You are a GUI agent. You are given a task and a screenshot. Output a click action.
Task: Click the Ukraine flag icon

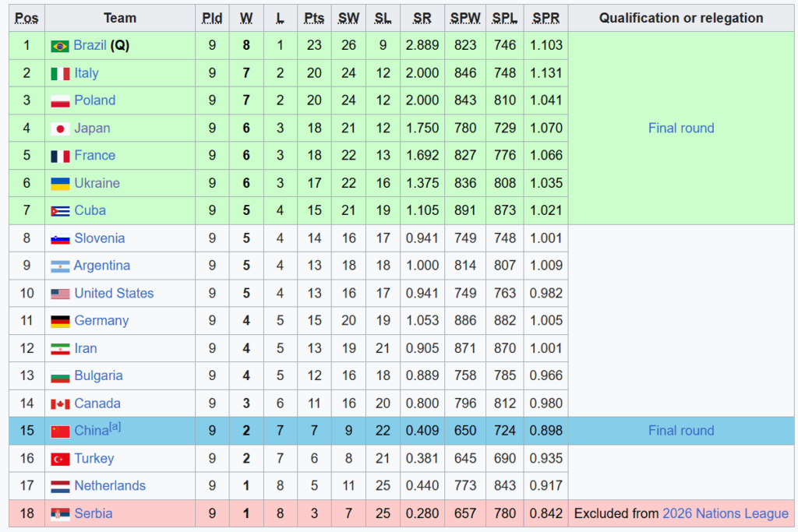60,184
